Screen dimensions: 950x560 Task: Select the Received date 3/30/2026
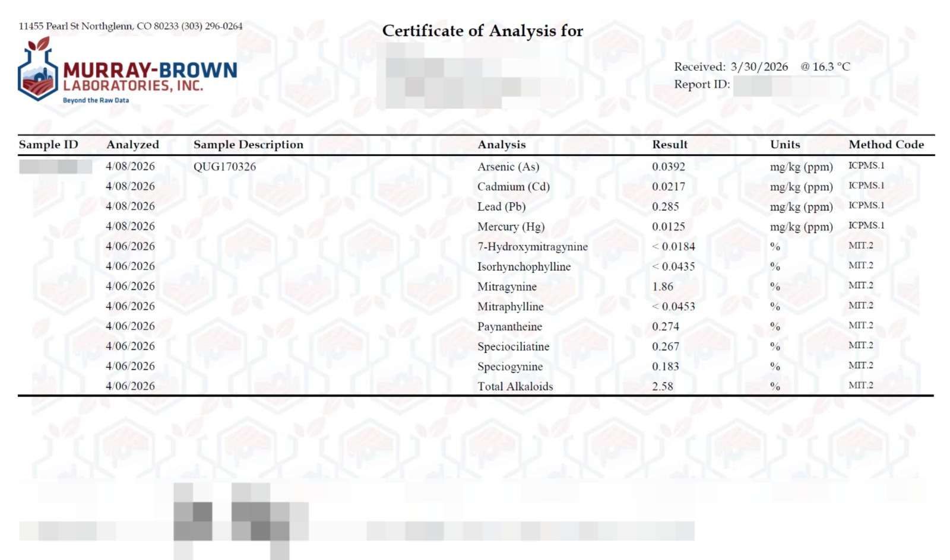[759, 67]
